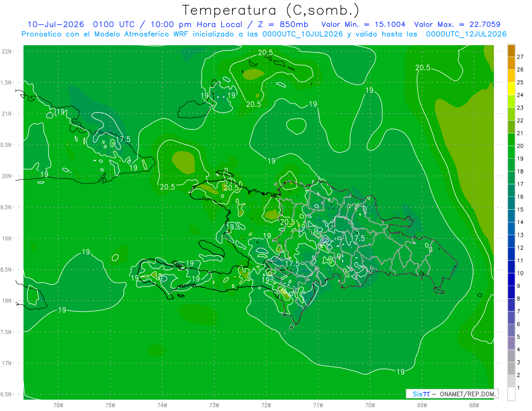Click legend value 1 on colorbar
The width and height of the screenshot is (532, 411).
519,388
